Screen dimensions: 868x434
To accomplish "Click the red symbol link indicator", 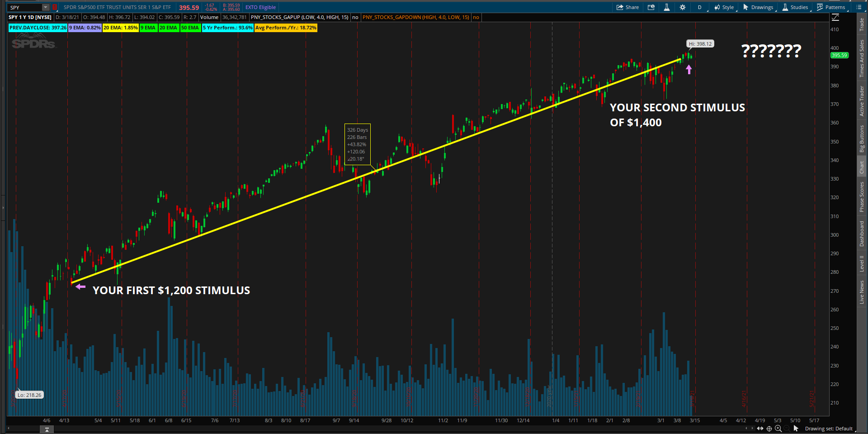I will 55,7.
